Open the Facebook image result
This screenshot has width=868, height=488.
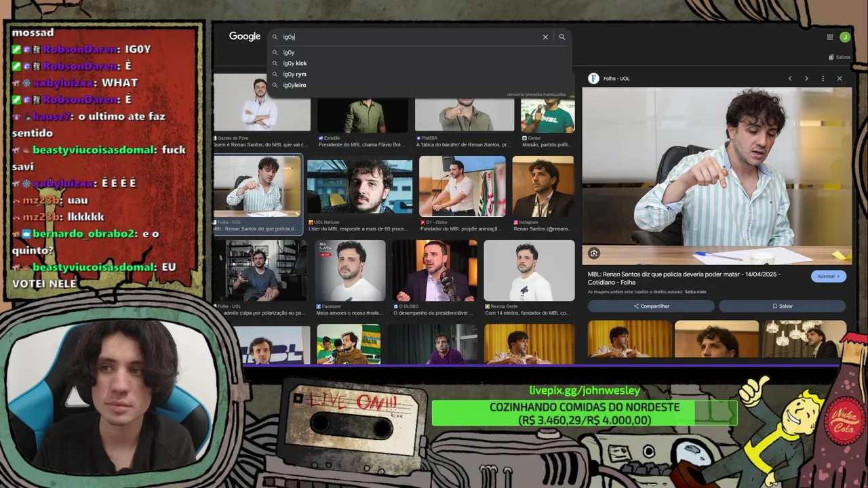point(350,270)
